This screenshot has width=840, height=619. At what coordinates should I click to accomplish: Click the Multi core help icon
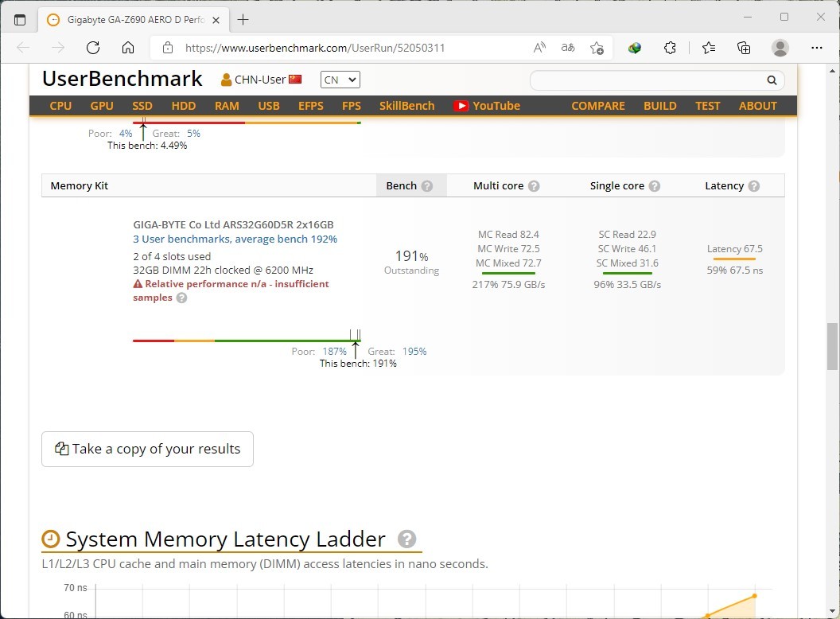534,186
